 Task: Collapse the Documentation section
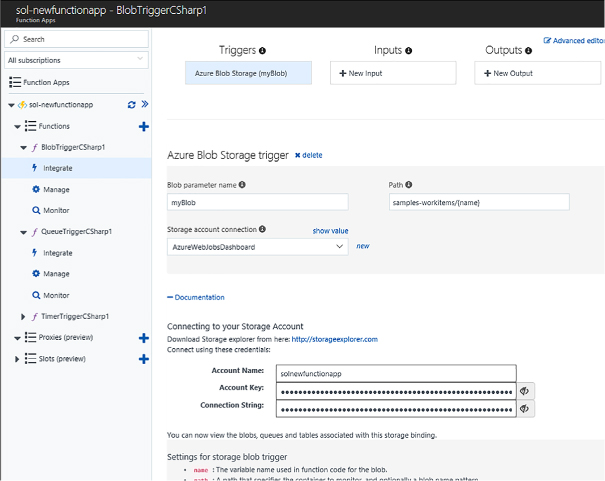coord(196,297)
